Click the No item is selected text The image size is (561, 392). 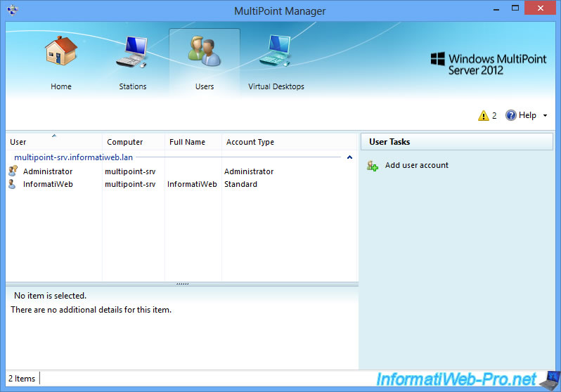[x=50, y=296]
